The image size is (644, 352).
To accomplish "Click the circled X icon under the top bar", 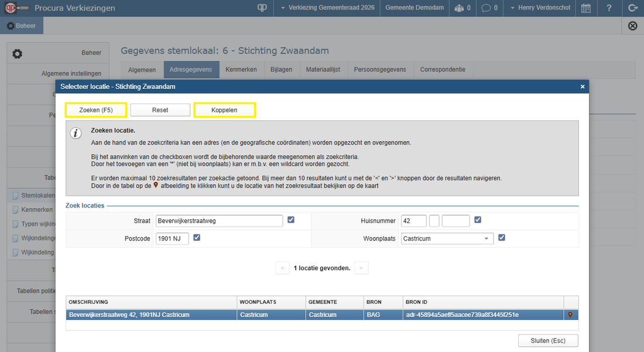I will [x=632, y=26].
